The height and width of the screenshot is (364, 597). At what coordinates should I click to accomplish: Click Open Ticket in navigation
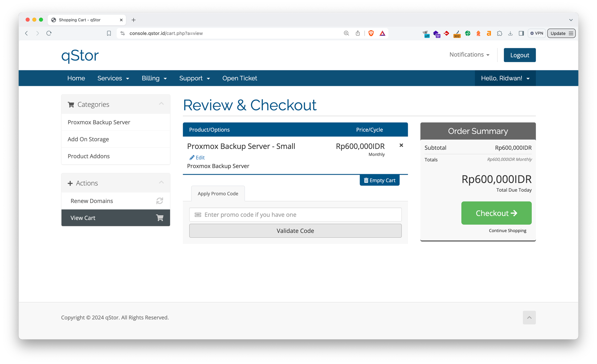tap(240, 78)
